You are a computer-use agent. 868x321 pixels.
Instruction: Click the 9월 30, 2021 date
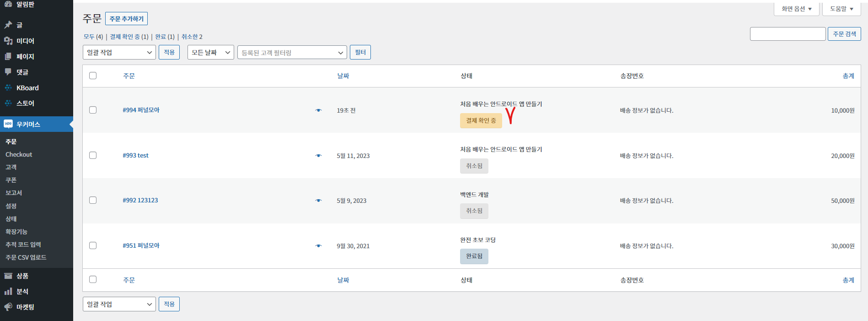tap(353, 246)
